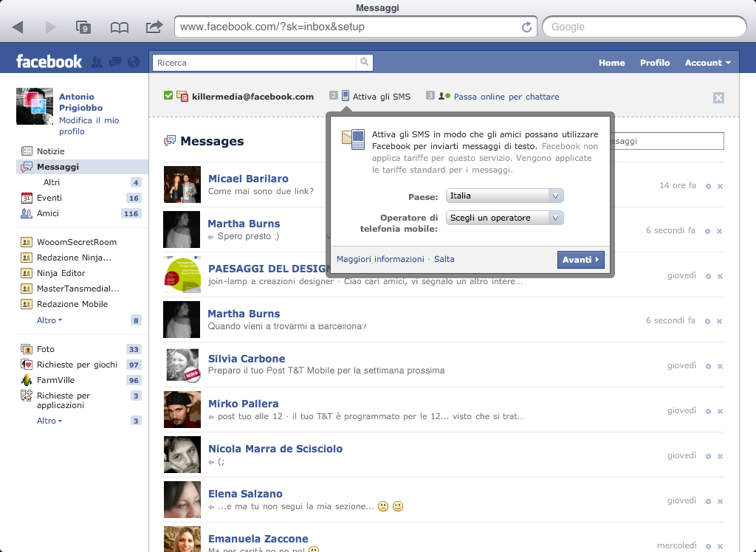
Task: Toggle the green checkmark beside killermedia@facebook.com
Action: click(168, 96)
